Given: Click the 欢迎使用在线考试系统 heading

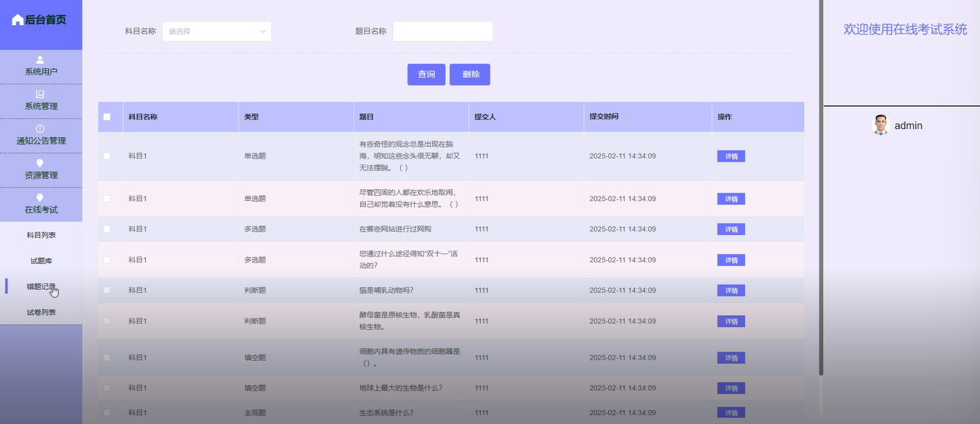Looking at the screenshot, I should pos(905,30).
